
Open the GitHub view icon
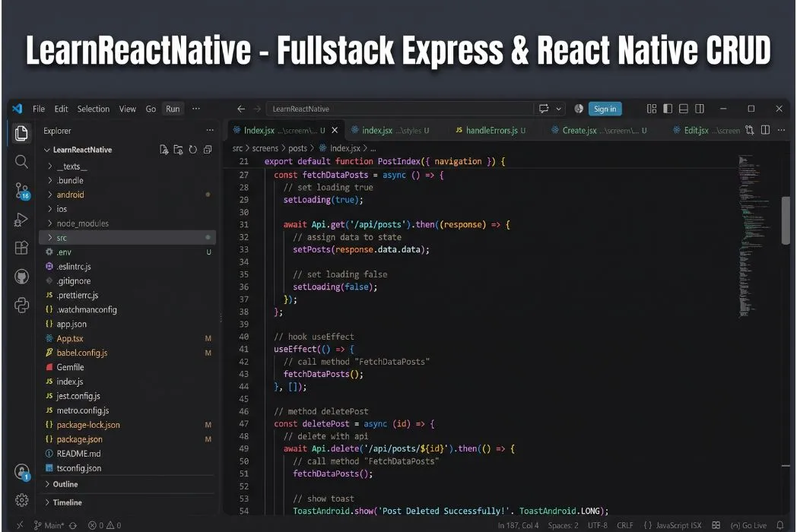coord(21,277)
